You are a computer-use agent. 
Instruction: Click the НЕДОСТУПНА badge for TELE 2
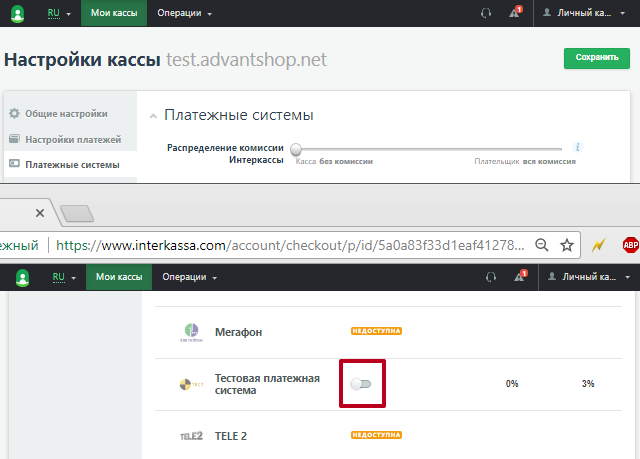(x=376, y=435)
